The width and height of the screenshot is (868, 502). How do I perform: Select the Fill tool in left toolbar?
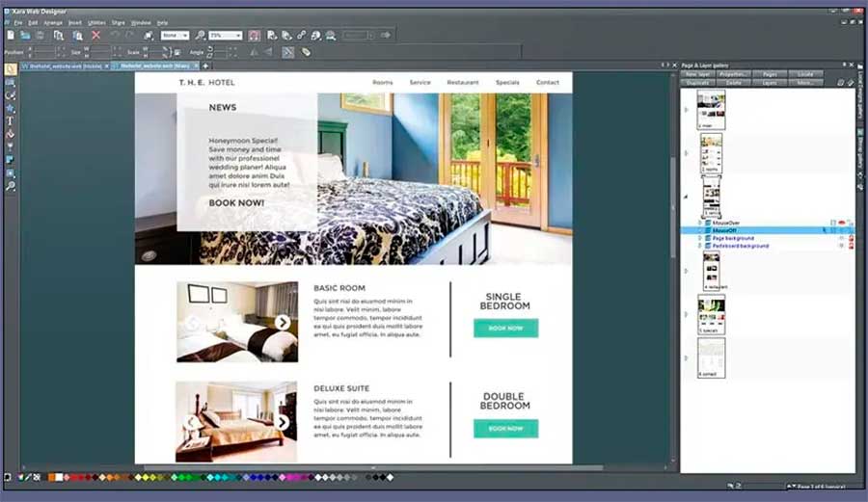pos(11,134)
